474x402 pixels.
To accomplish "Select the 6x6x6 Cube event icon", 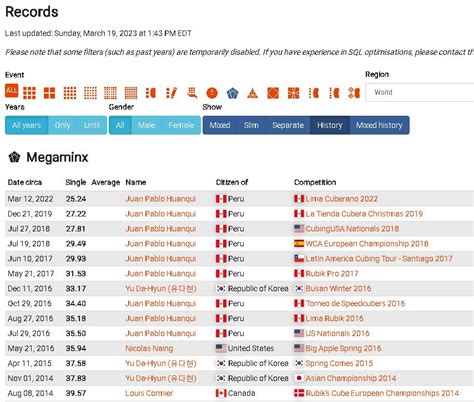I will 110,93.
